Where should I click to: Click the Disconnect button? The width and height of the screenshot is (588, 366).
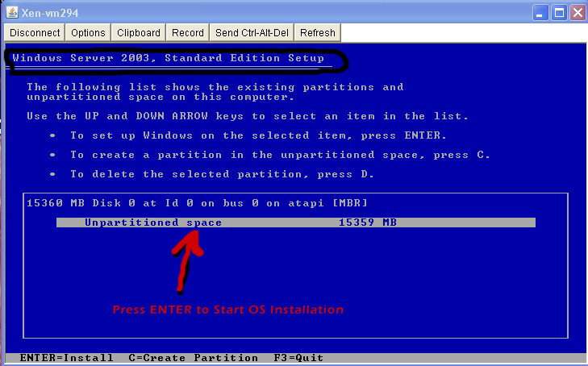[x=35, y=32]
